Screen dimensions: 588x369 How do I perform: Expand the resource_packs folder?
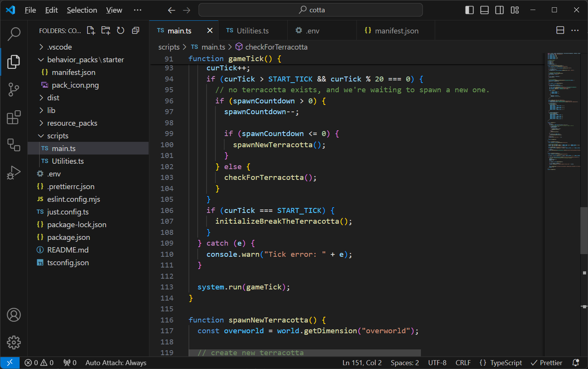pyautogui.click(x=72, y=123)
